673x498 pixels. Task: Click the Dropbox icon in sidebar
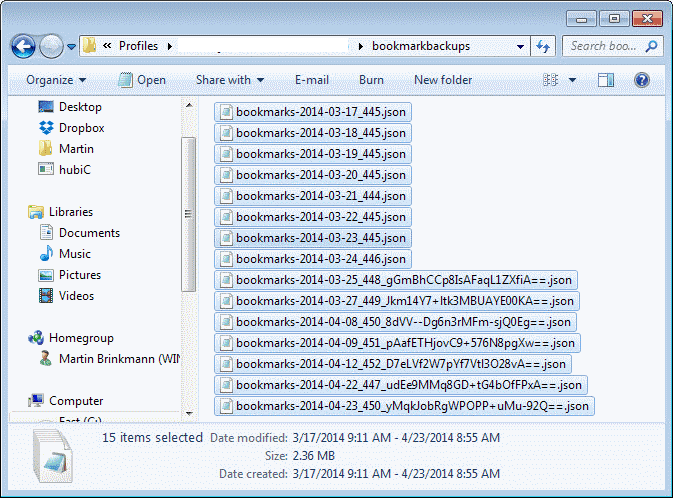pyautogui.click(x=46, y=128)
